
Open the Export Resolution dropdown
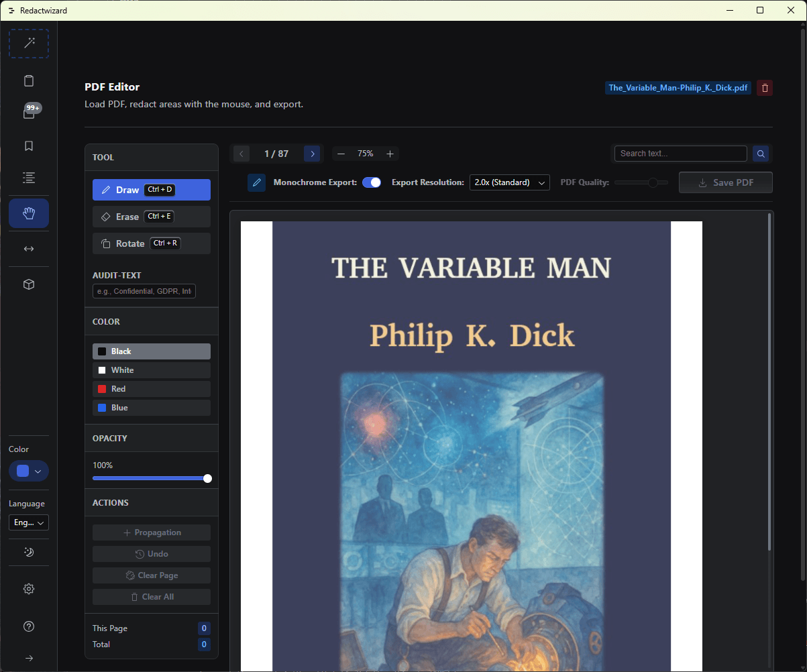510,182
